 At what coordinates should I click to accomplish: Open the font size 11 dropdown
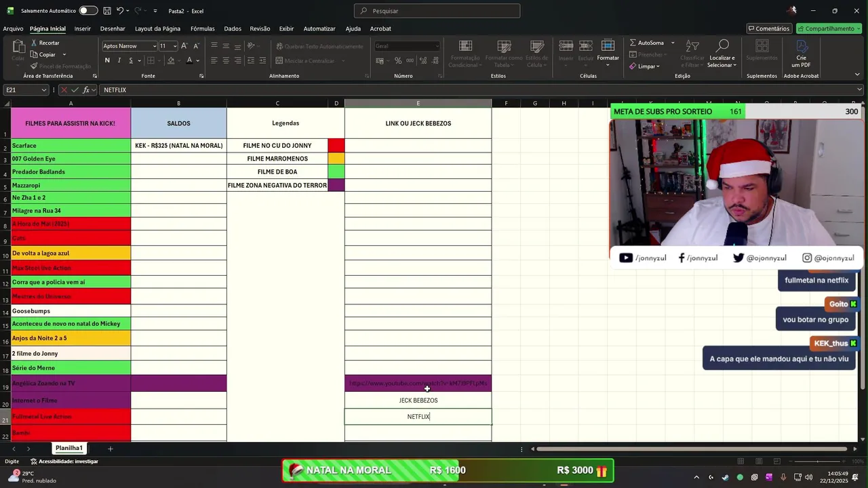(175, 45)
